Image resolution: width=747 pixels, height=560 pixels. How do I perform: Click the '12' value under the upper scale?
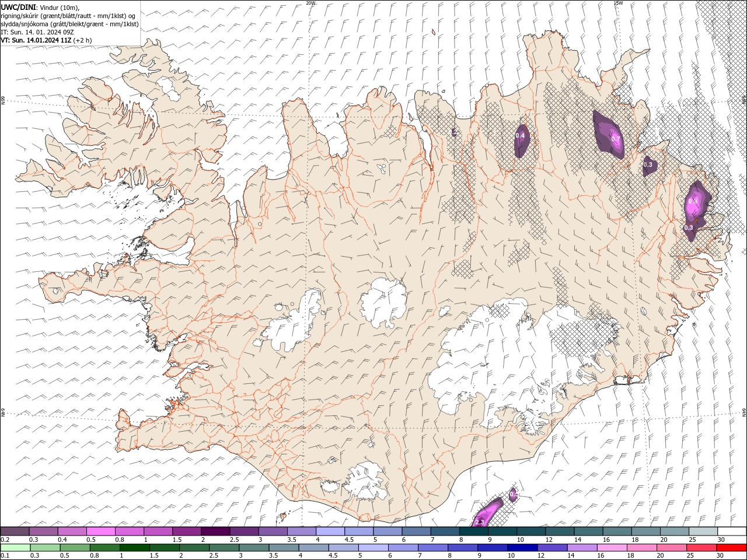pyautogui.click(x=549, y=540)
